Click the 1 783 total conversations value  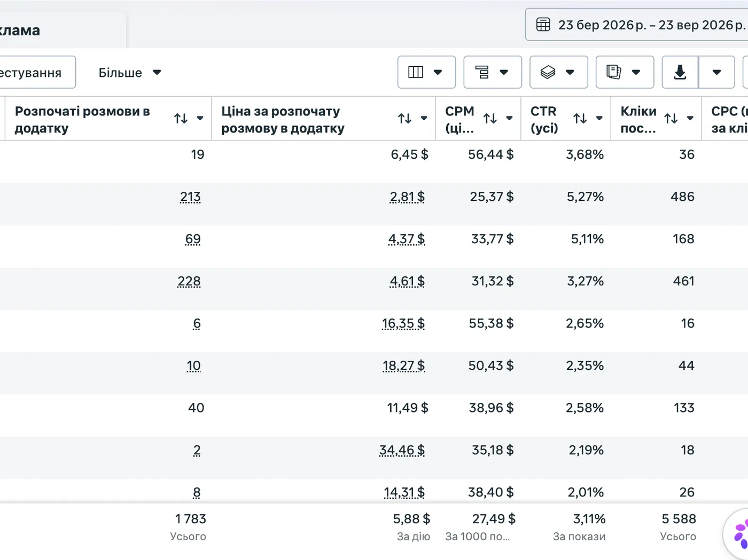[191, 519]
